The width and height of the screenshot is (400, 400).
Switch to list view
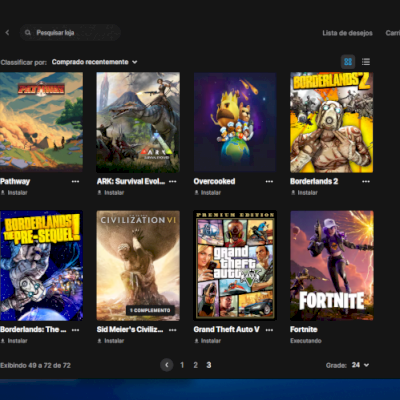pos(366,62)
